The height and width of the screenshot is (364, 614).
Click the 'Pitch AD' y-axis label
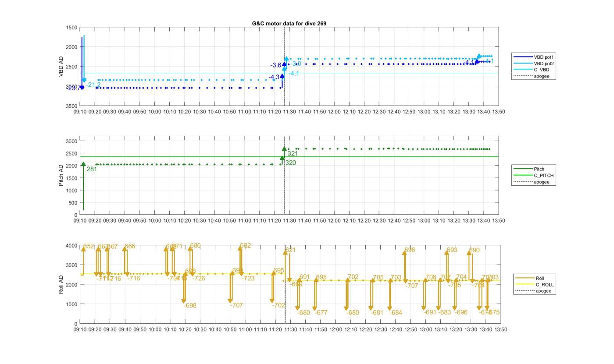coord(61,175)
